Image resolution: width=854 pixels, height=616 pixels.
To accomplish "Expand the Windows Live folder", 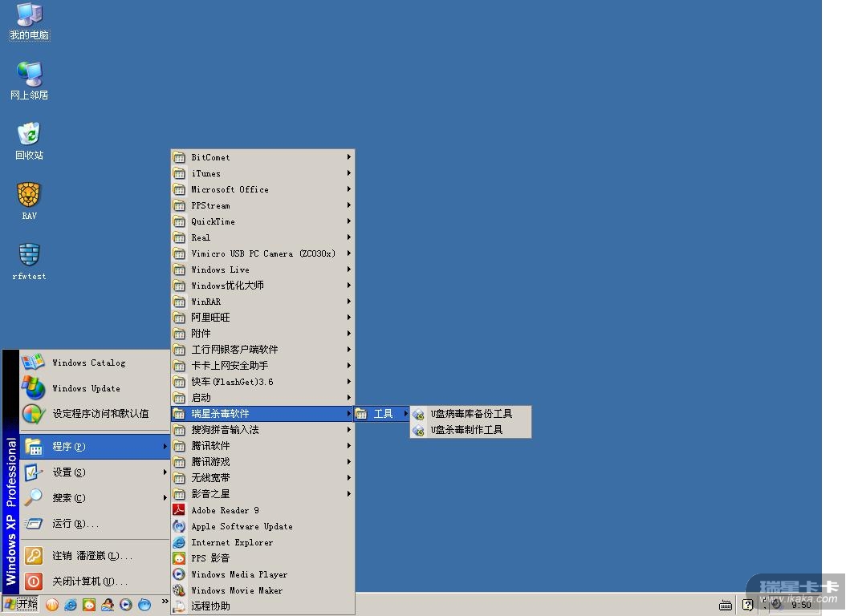I will click(x=263, y=269).
